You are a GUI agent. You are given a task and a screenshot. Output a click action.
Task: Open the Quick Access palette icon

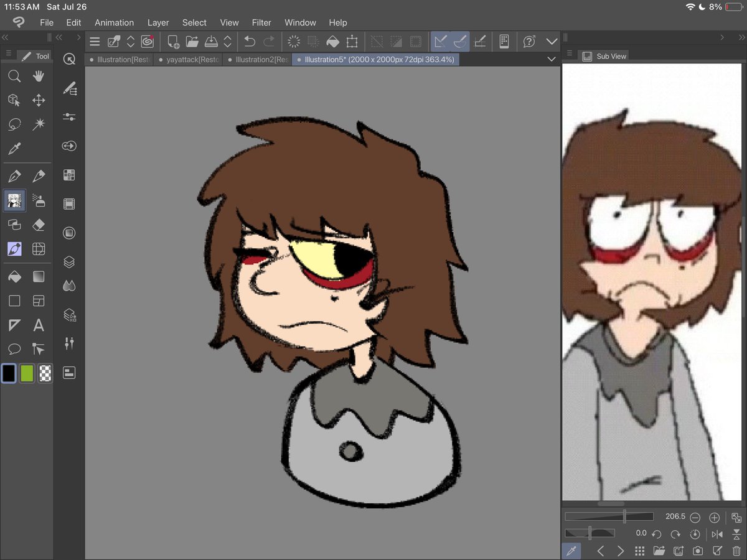point(69,58)
